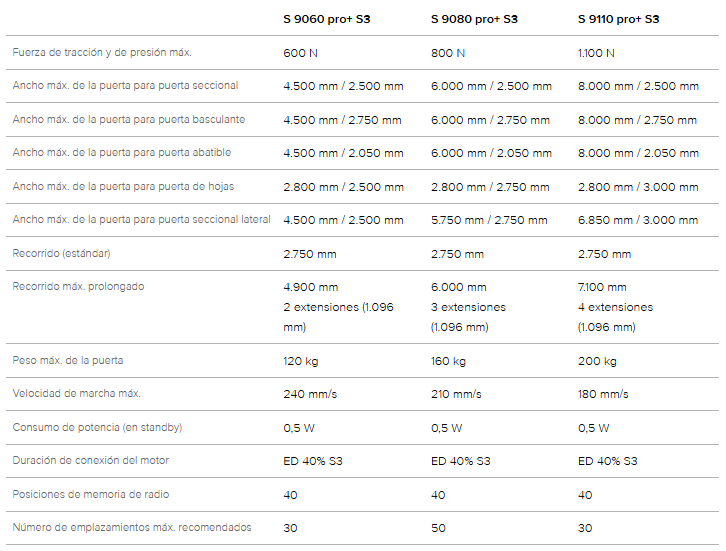
Task: Click the 1.100 N force value
Action: [596, 52]
